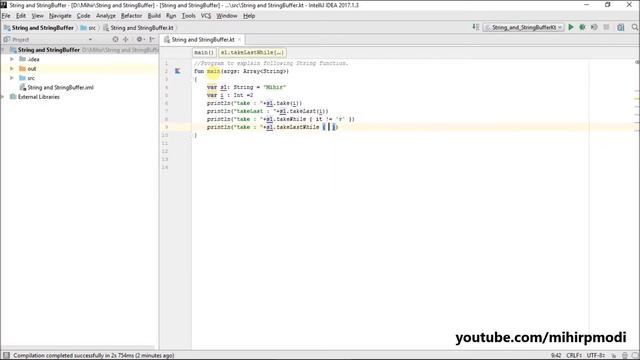This screenshot has width=640, height=360.
Task: Expand the src folder arrow
Action: [x=12, y=78]
